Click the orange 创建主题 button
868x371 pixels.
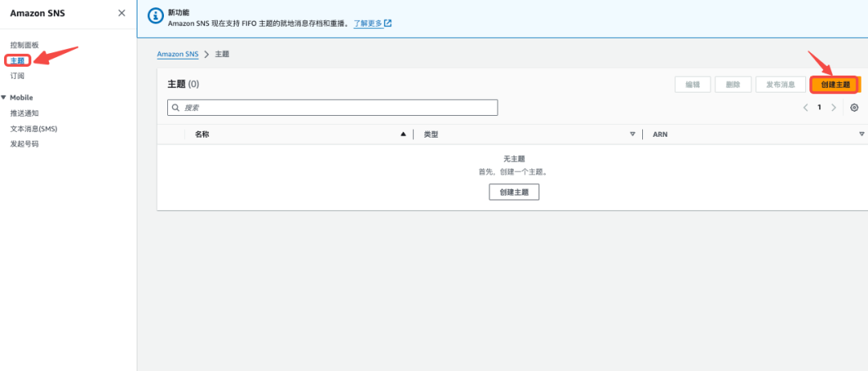[835, 85]
